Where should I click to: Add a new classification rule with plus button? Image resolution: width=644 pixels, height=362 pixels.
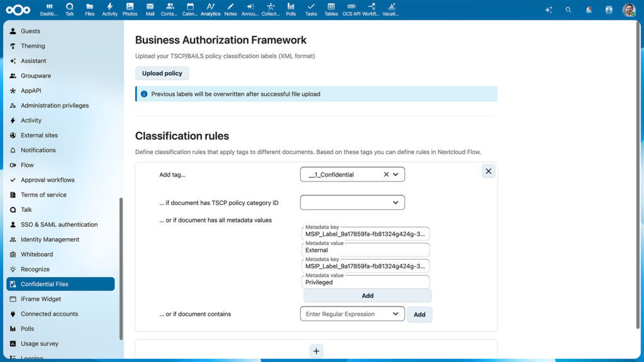pyautogui.click(x=316, y=351)
